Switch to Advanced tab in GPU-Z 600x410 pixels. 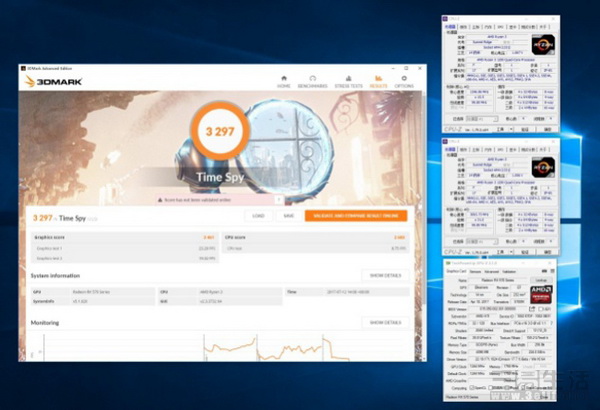click(492, 271)
